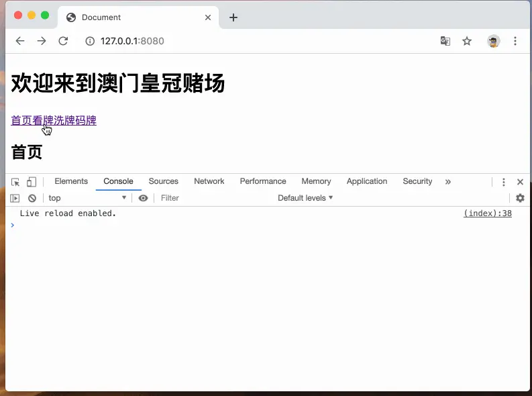Open the user profile avatar
Viewport: 532px width, 396px height.
point(493,41)
